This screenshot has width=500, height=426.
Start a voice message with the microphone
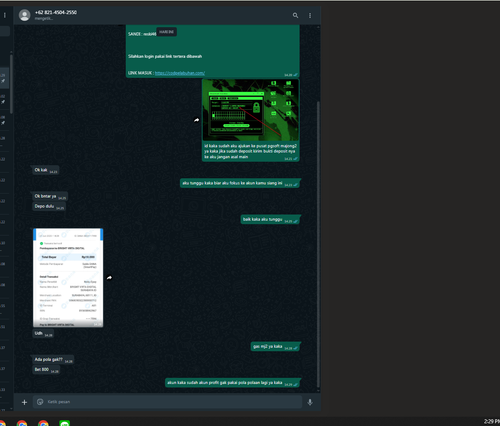[310, 402]
